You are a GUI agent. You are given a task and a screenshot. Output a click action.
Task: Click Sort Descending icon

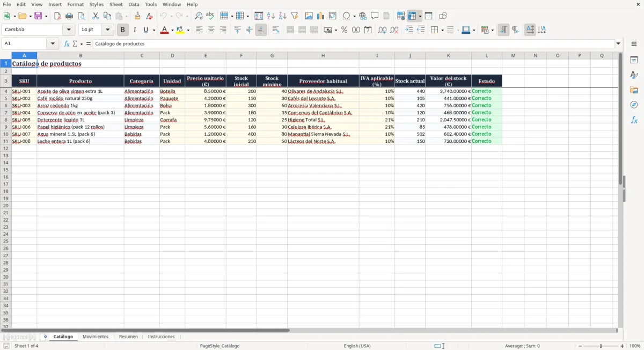pos(283,16)
